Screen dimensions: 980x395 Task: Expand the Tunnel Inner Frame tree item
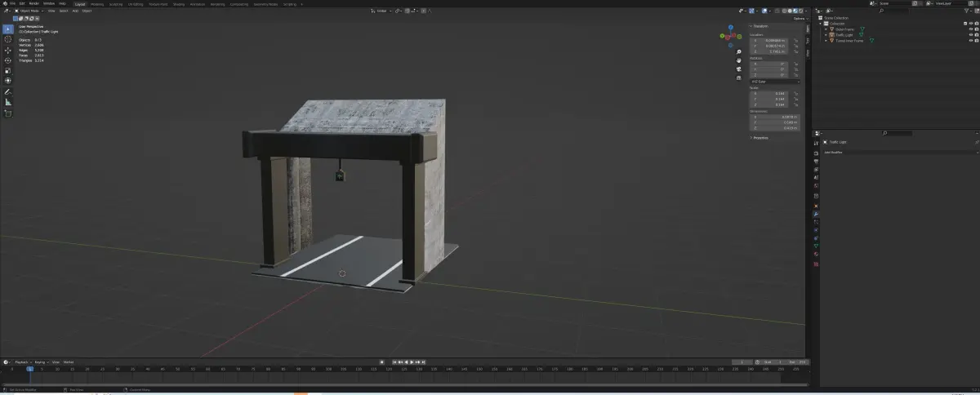pyautogui.click(x=826, y=41)
